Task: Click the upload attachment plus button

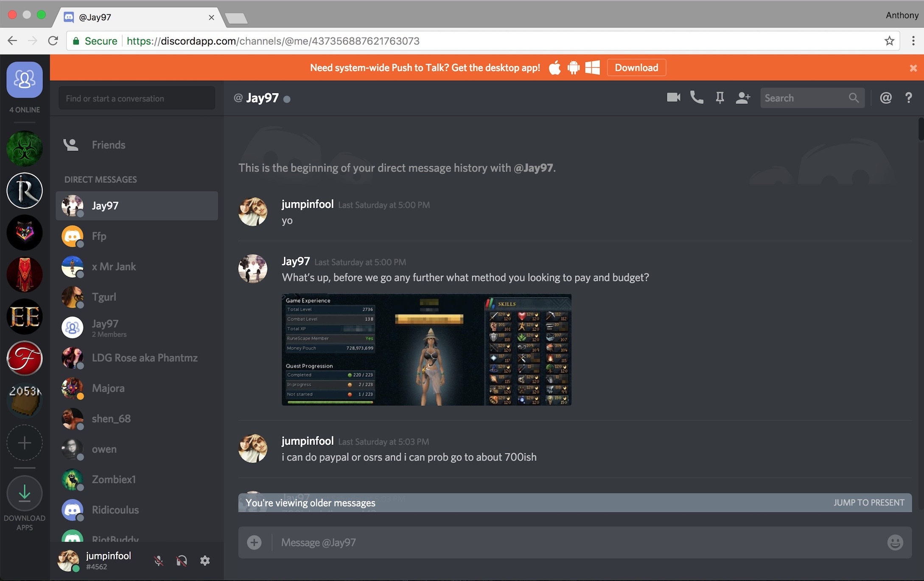Action: click(254, 542)
